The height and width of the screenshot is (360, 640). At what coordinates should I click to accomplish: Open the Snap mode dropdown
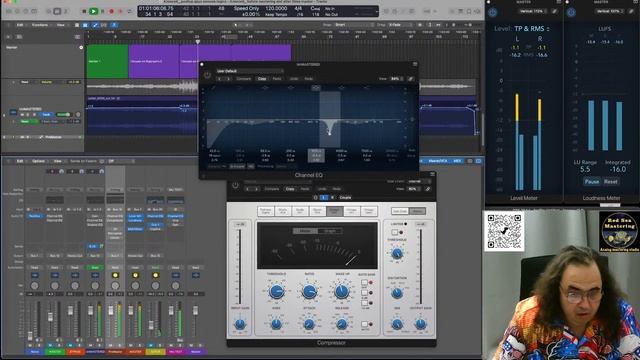pyautogui.click(x=353, y=25)
